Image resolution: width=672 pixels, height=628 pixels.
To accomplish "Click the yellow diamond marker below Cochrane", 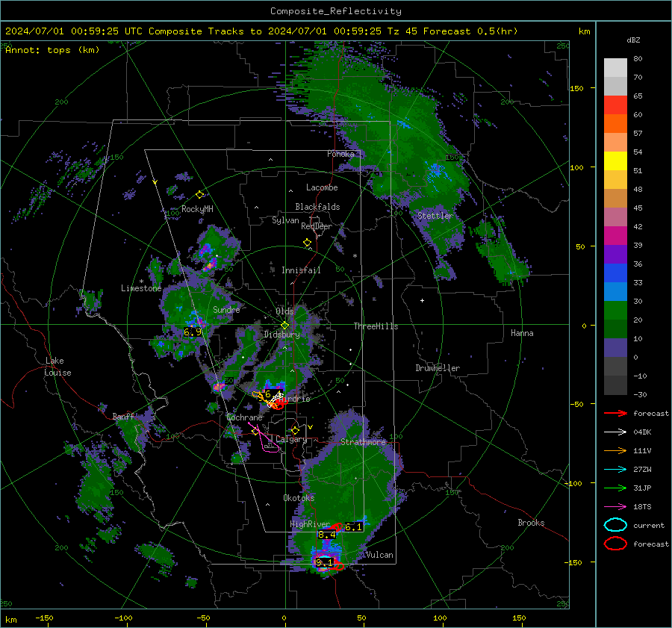I will click(255, 432).
